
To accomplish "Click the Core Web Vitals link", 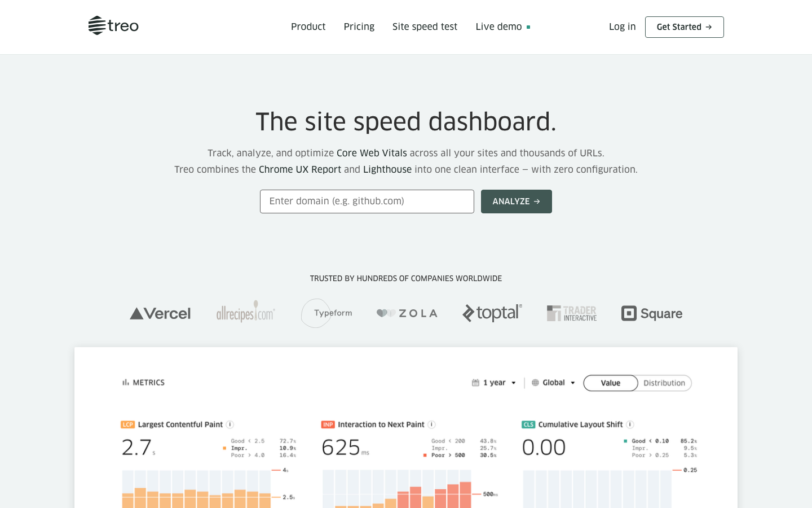I will coord(372,153).
